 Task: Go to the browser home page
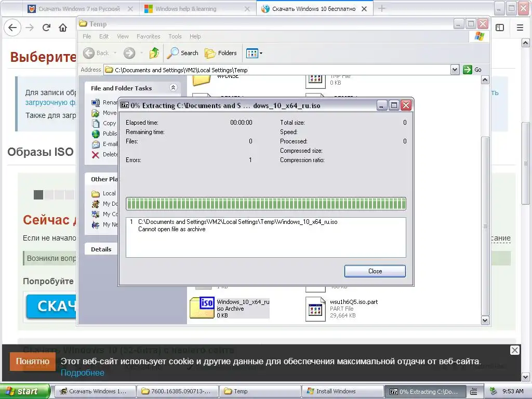click(63, 28)
